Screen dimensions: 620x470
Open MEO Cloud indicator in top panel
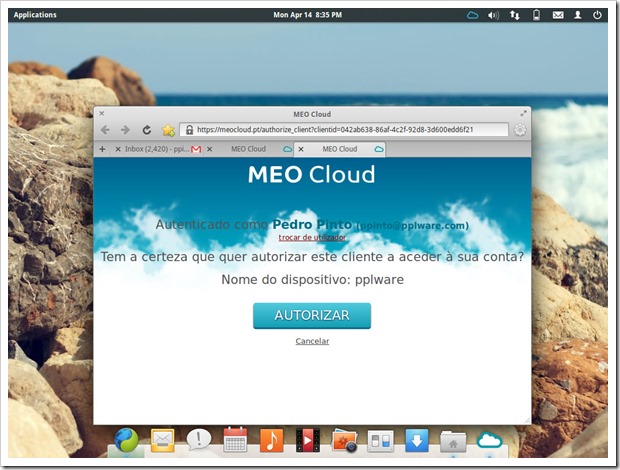click(x=472, y=15)
